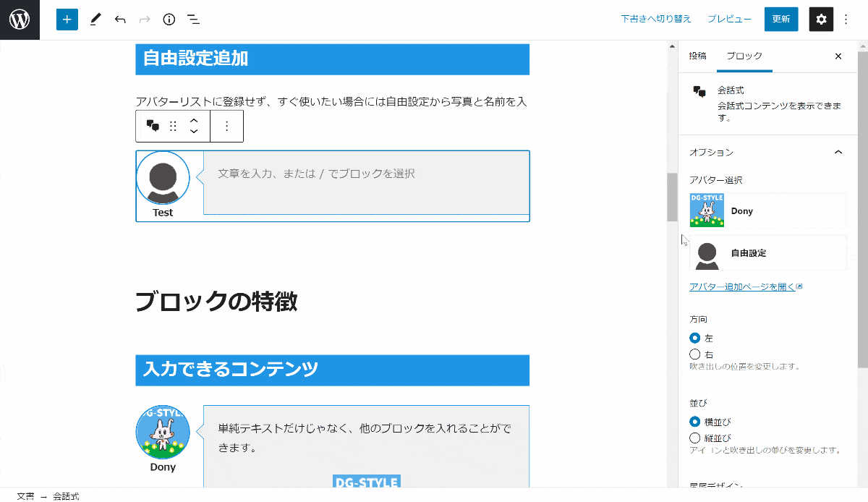Choose the Dony avatar thumbnail
The image size is (868, 502).
click(x=707, y=210)
